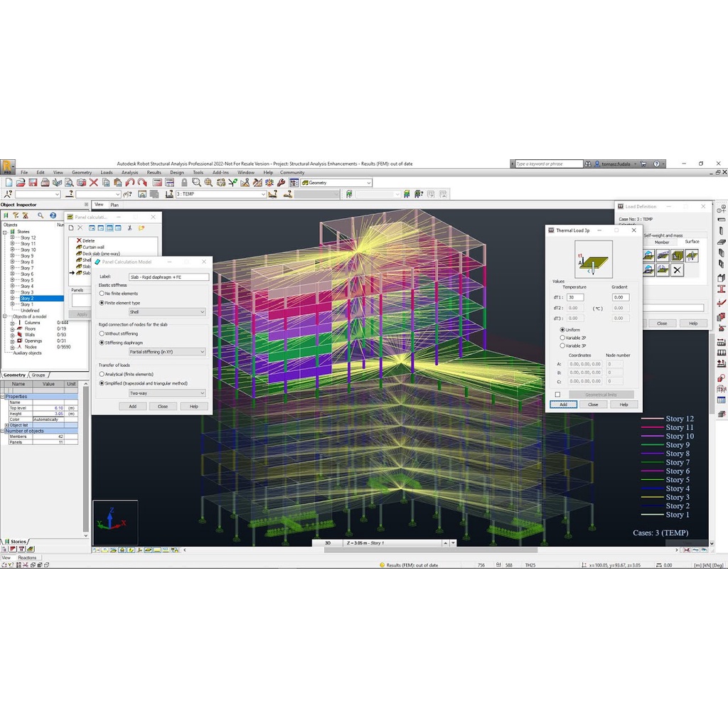Open help in Object Inspector toolbar
728x728 pixels.
point(53,215)
